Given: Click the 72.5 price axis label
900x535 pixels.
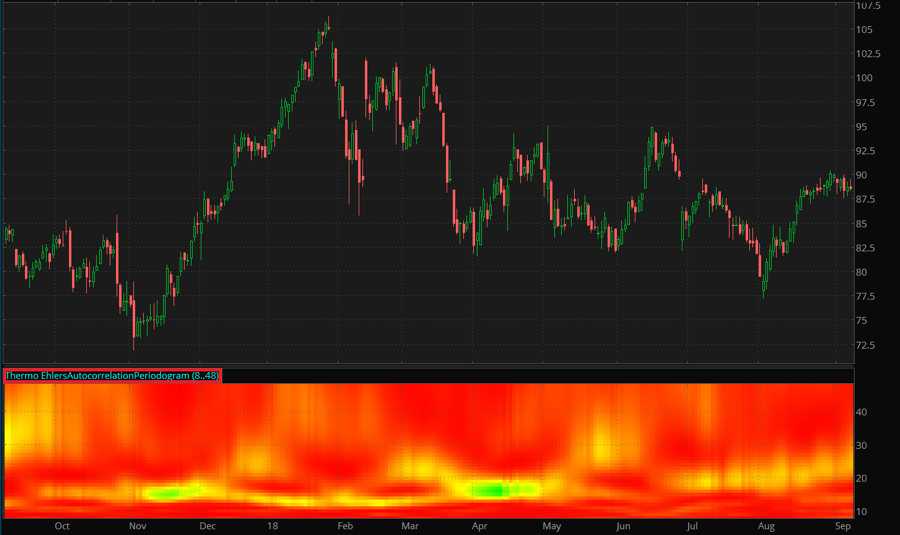Looking at the screenshot, I should tap(866, 345).
